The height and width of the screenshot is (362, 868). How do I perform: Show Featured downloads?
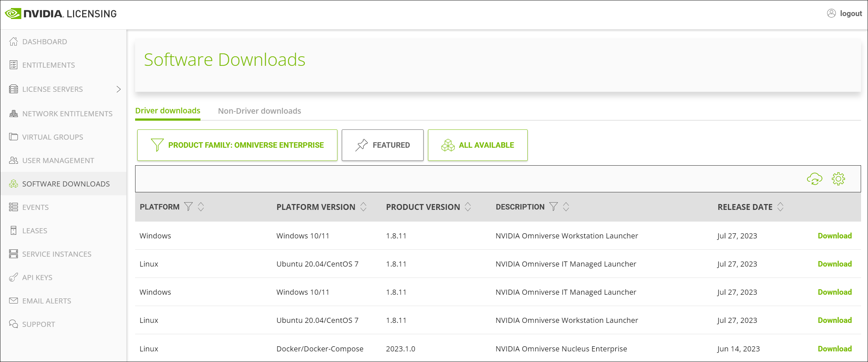382,145
